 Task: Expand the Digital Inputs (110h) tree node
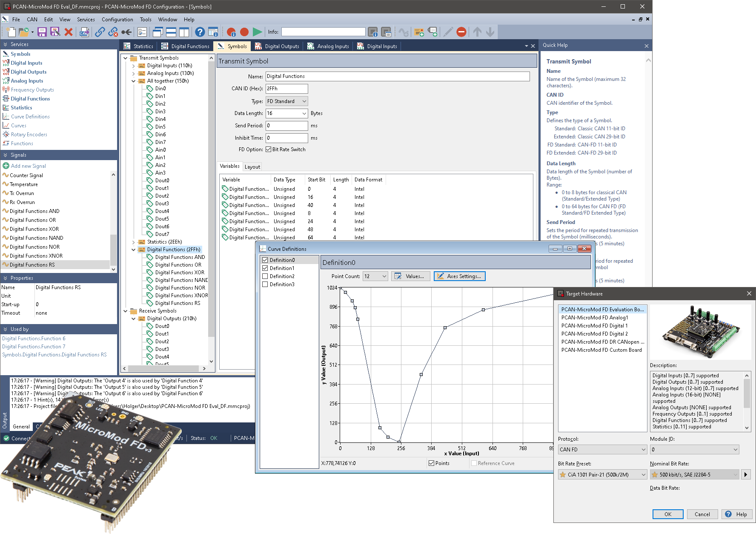[x=134, y=66]
